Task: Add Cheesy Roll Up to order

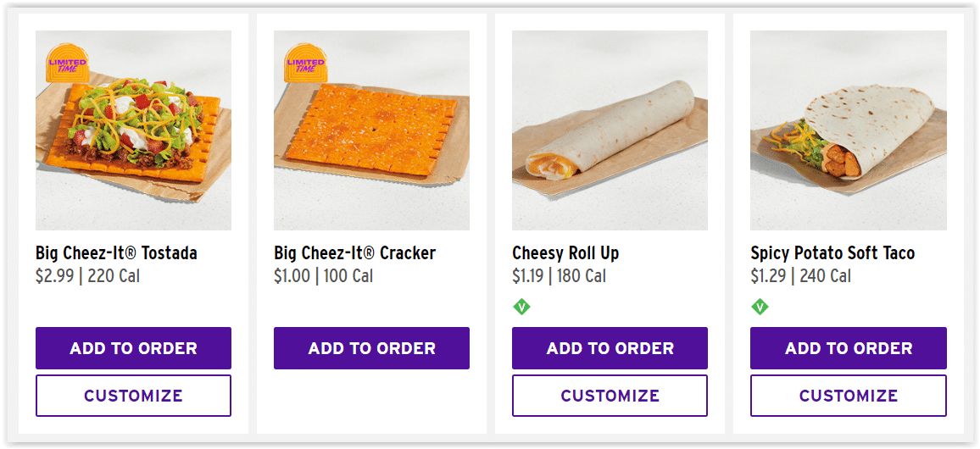Action: pos(610,348)
